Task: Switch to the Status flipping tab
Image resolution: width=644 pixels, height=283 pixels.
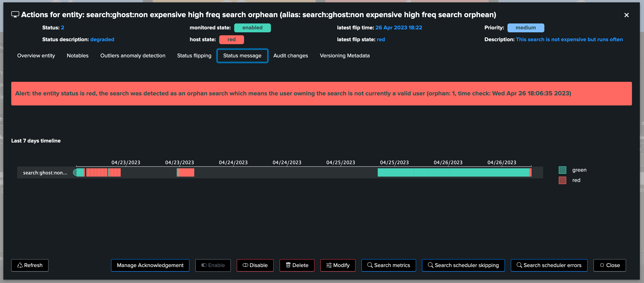Action: (x=194, y=56)
